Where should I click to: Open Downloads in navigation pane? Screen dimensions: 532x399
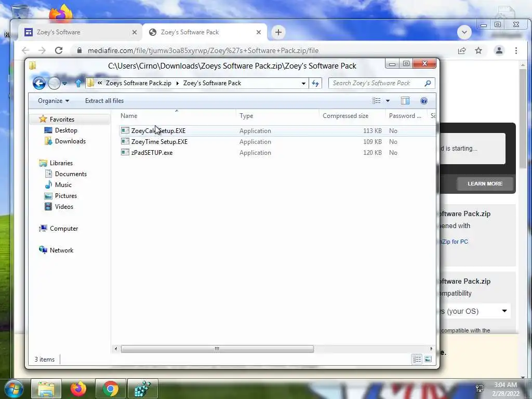click(70, 141)
